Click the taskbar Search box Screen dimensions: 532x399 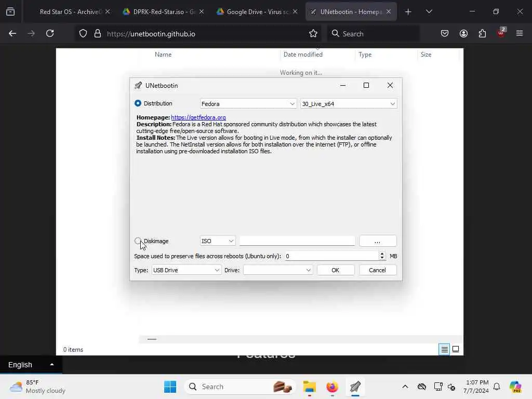coord(240,387)
